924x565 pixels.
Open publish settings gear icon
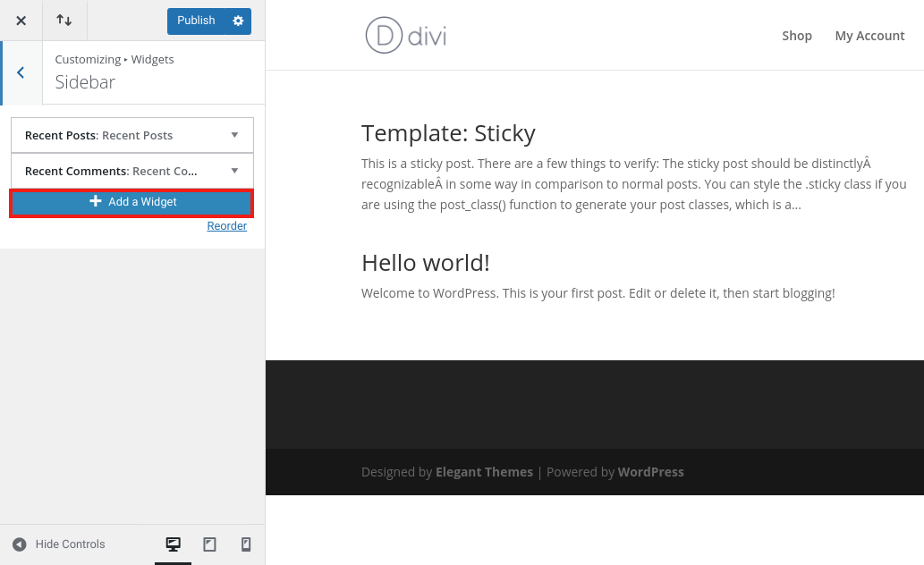[x=238, y=21]
